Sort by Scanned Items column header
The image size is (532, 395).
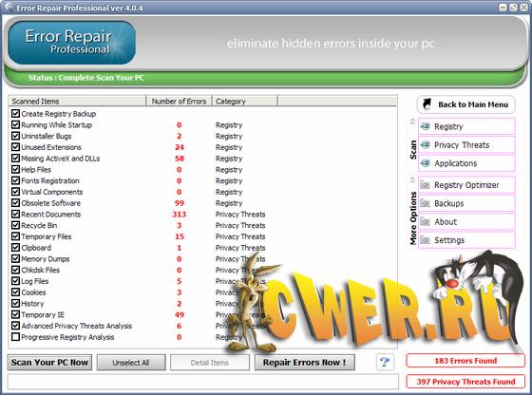point(77,101)
